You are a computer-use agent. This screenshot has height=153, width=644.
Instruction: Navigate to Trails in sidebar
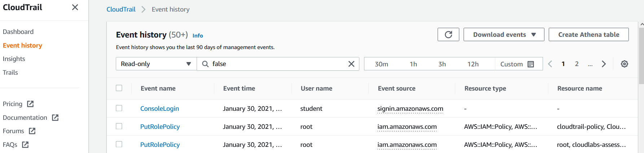click(x=10, y=73)
